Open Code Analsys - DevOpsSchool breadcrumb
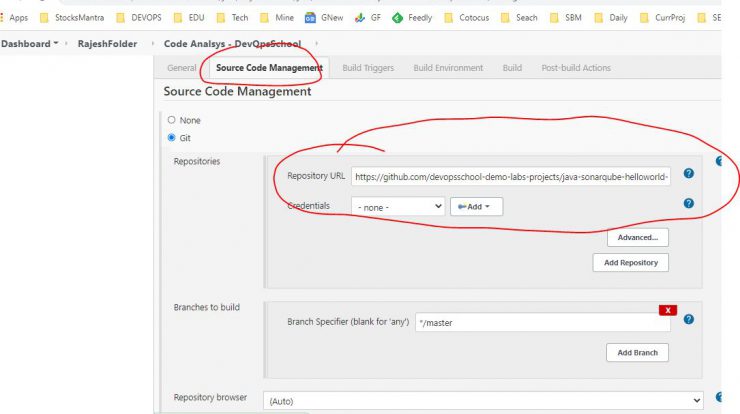 (232, 44)
